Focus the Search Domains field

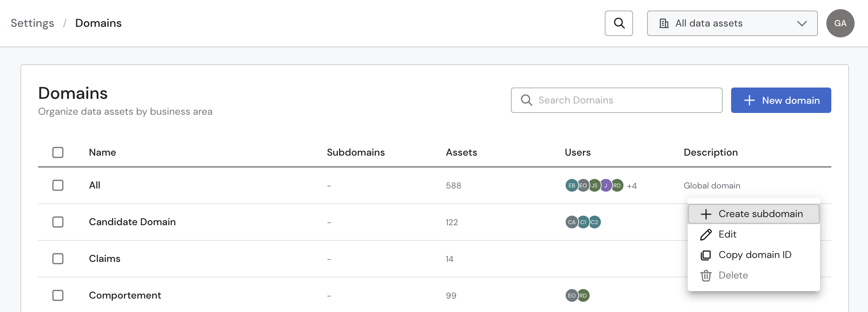click(x=616, y=100)
